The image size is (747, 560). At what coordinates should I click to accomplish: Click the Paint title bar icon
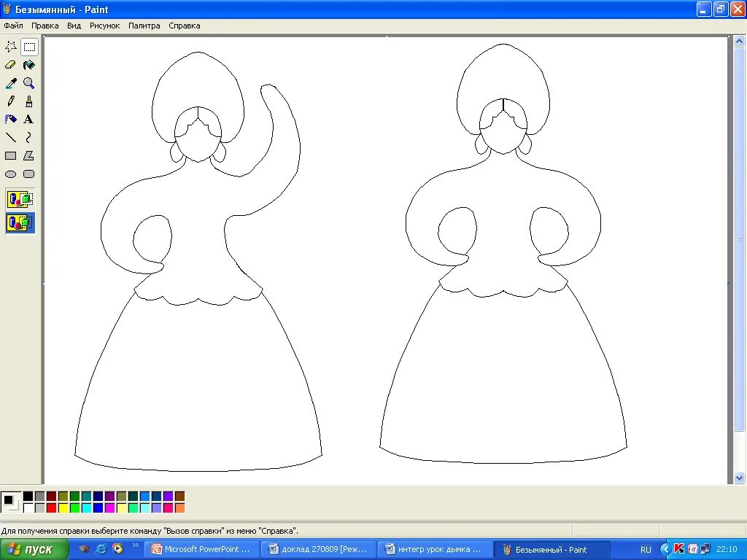click(x=7, y=9)
